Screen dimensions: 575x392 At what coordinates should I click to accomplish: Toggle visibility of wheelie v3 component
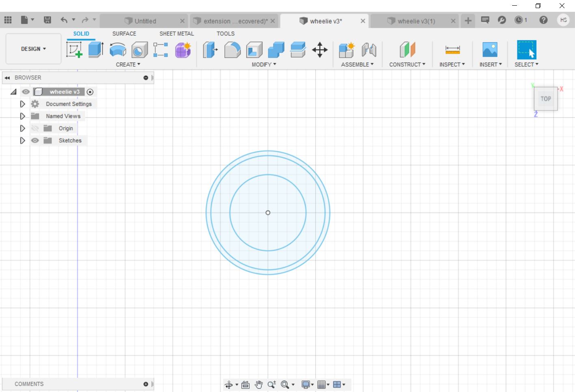tap(26, 92)
